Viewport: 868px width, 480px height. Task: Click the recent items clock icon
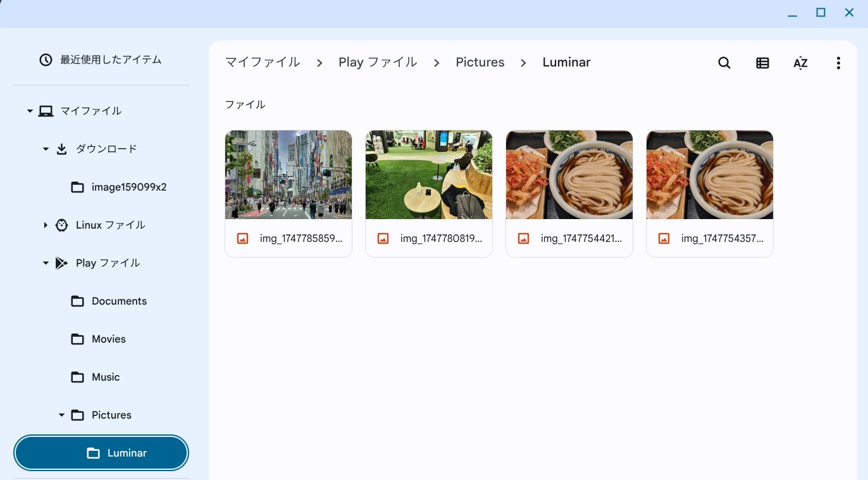pos(46,60)
